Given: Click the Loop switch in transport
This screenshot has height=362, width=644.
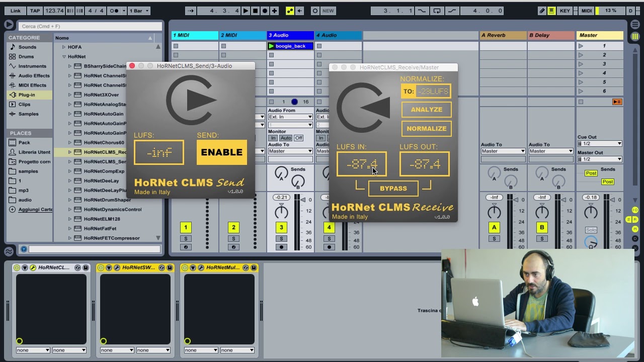Looking at the screenshot, I should pyautogui.click(x=437, y=11).
